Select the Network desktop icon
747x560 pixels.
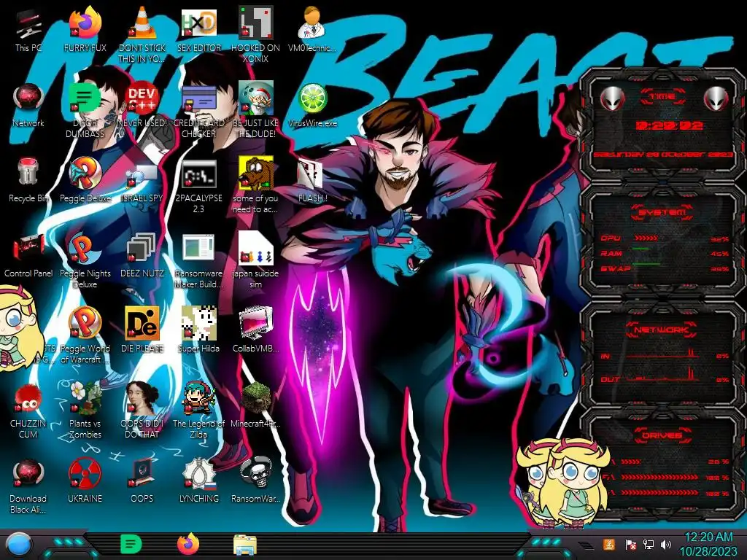[28, 105]
